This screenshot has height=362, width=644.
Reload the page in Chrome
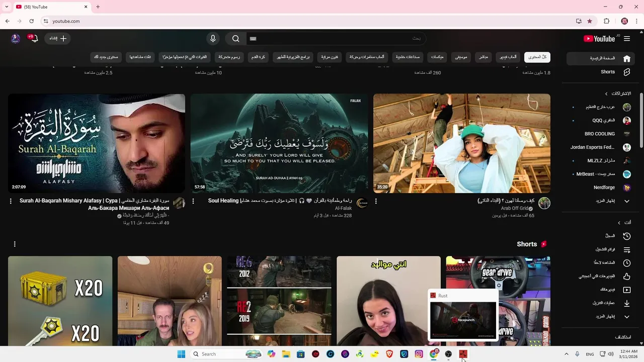(x=31, y=21)
